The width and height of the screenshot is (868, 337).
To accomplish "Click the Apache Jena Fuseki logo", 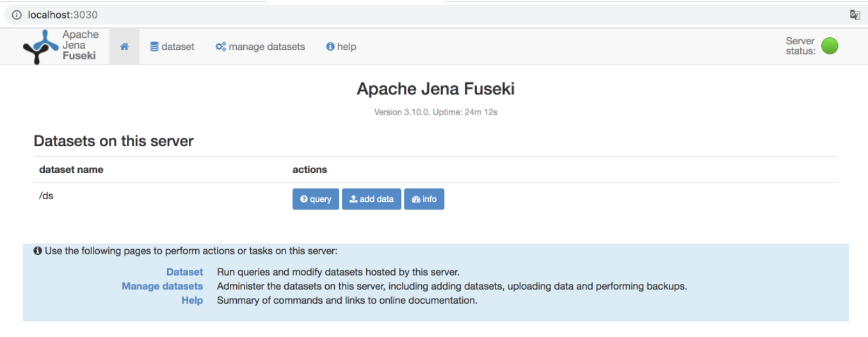I will [x=60, y=46].
